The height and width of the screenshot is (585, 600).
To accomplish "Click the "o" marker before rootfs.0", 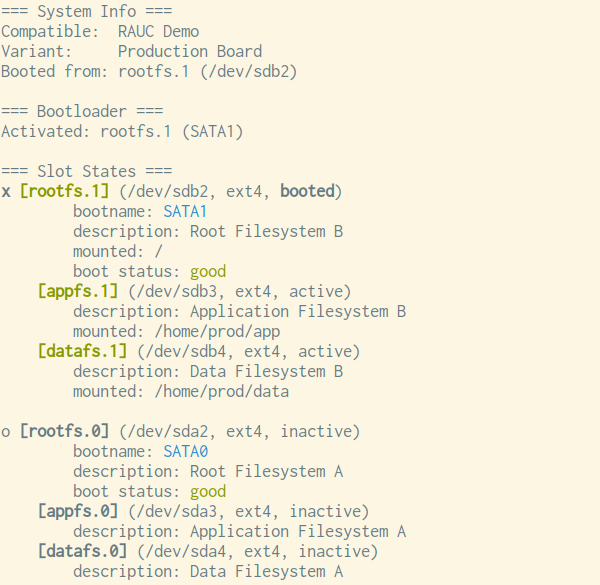I will (6, 432).
